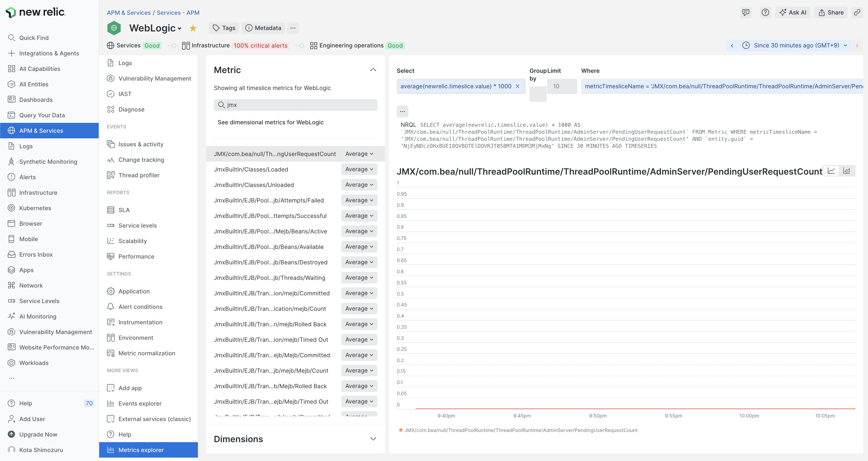The image size is (868, 461).
Task: Open the feedback chat icon in header
Action: point(746,13)
